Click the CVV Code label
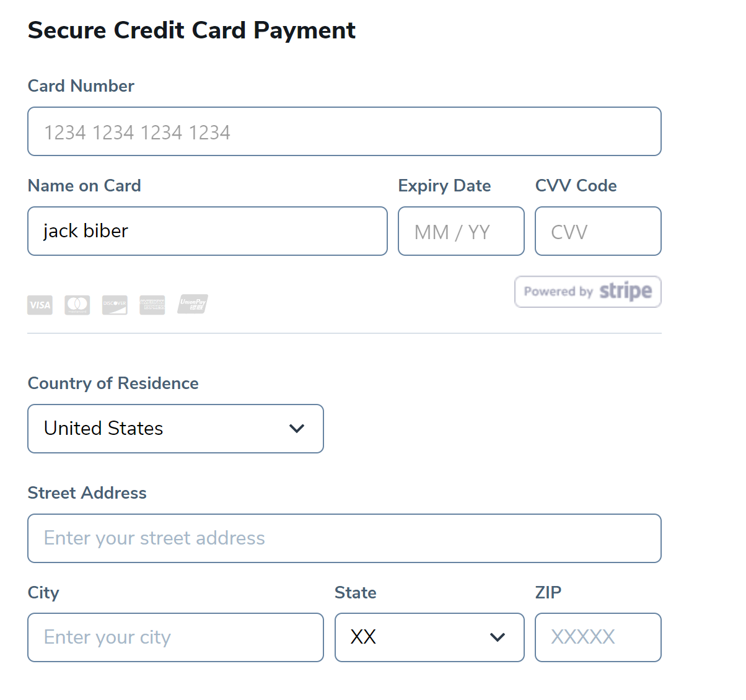Image resolution: width=746 pixels, height=700 pixels. (576, 186)
